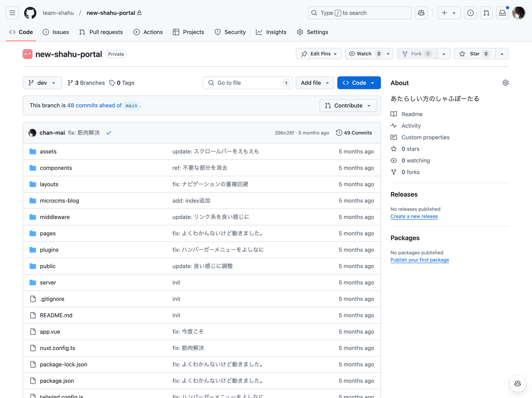Open the Edit Pins dropdown
The height and width of the screenshot is (398, 532).
tap(318, 54)
